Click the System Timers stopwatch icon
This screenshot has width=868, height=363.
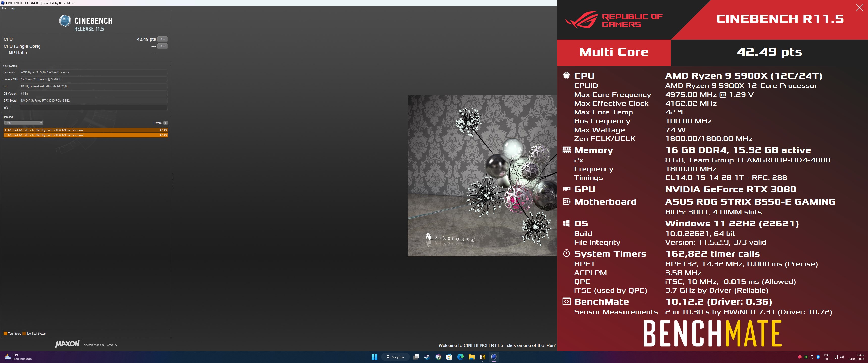point(566,253)
